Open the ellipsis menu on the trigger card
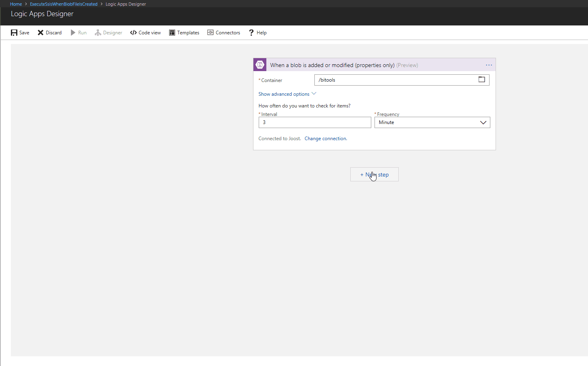Viewport: 588px width, 366px height. point(489,65)
